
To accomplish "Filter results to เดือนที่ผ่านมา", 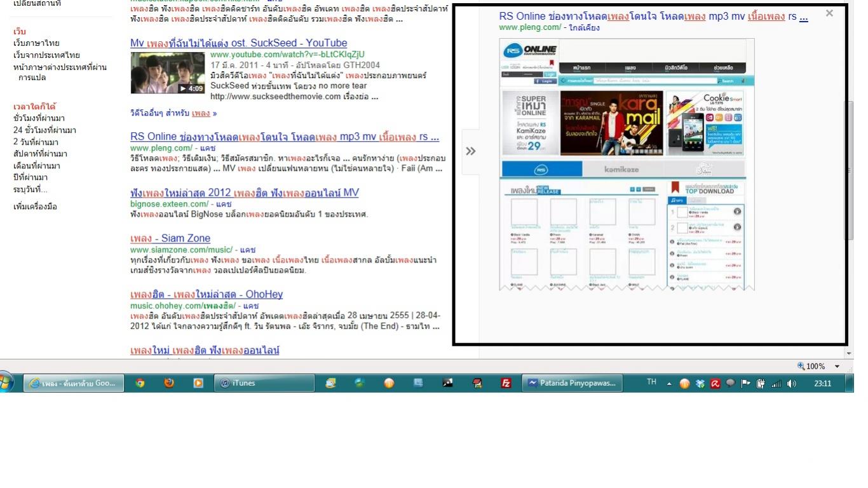I will tap(37, 166).
